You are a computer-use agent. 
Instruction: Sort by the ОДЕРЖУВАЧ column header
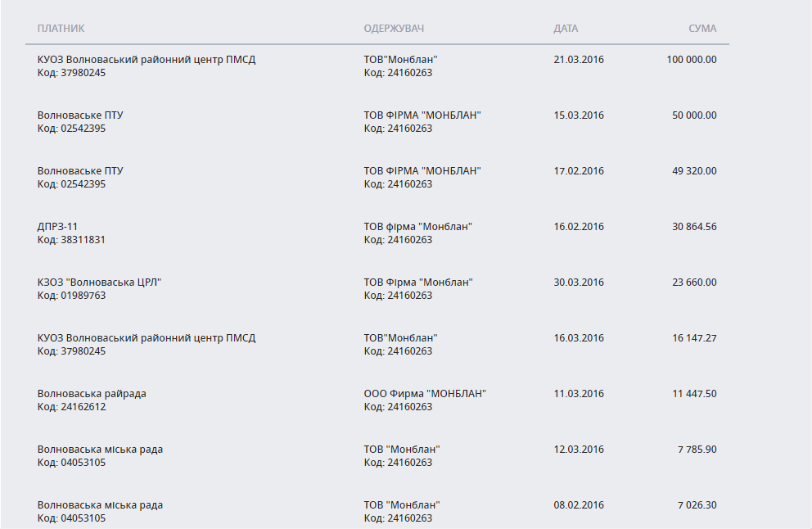394,29
